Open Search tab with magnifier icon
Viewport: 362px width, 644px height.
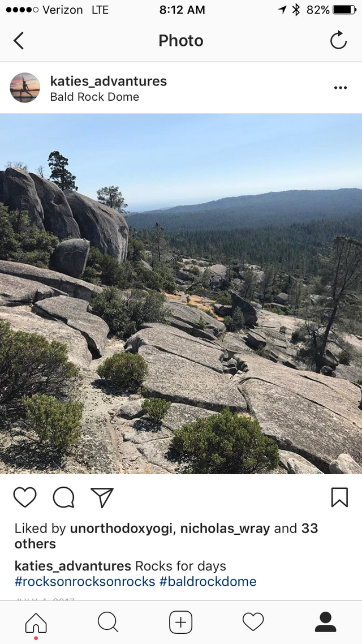click(x=108, y=622)
